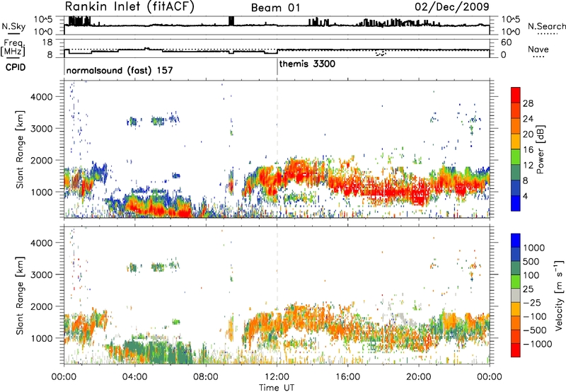Click the '-25' tick on Velocity color bar
The image size is (566, 392).
(531, 302)
